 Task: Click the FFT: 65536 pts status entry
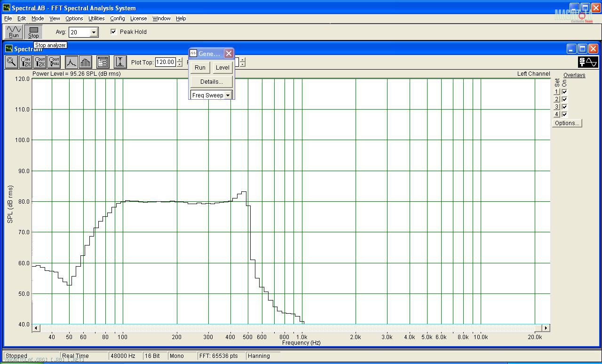(x=221, y=356)
